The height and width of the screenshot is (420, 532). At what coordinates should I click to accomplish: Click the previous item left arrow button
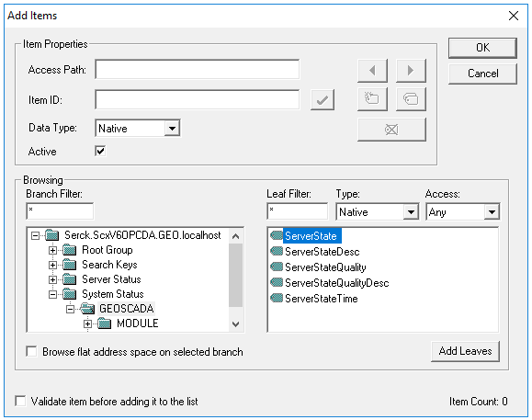click(372, 70)
